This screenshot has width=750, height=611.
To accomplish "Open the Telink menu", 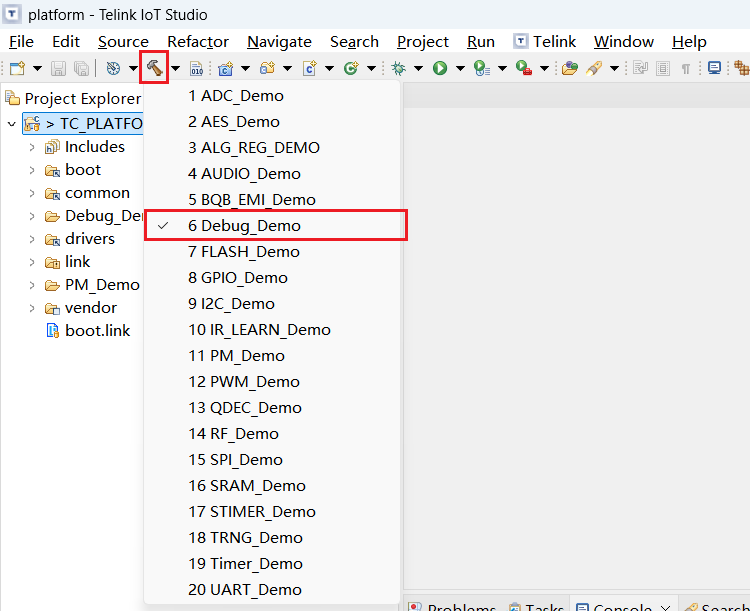I will pyautogui.click(x=545, y=42).
